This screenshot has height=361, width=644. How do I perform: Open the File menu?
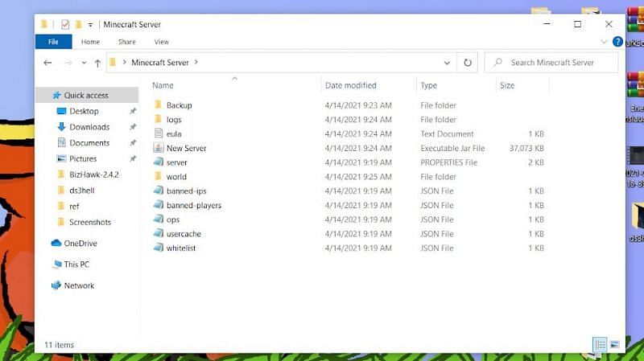click(53, 42)
